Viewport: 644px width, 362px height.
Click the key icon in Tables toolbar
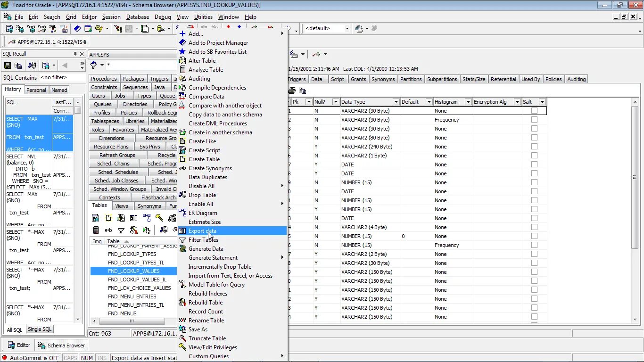[x=159, y=218]
